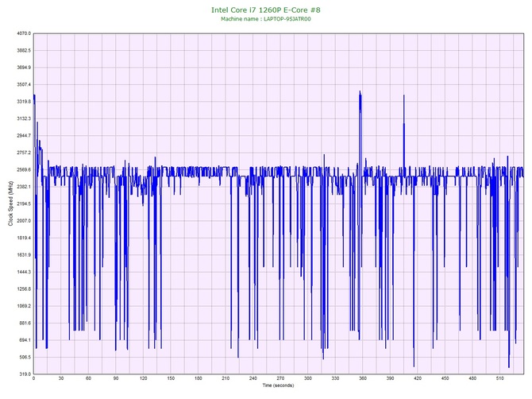Click the 'Clock Speed (MHz)' axis label
The width and height of the screenshot is (532, 399).
10,203
